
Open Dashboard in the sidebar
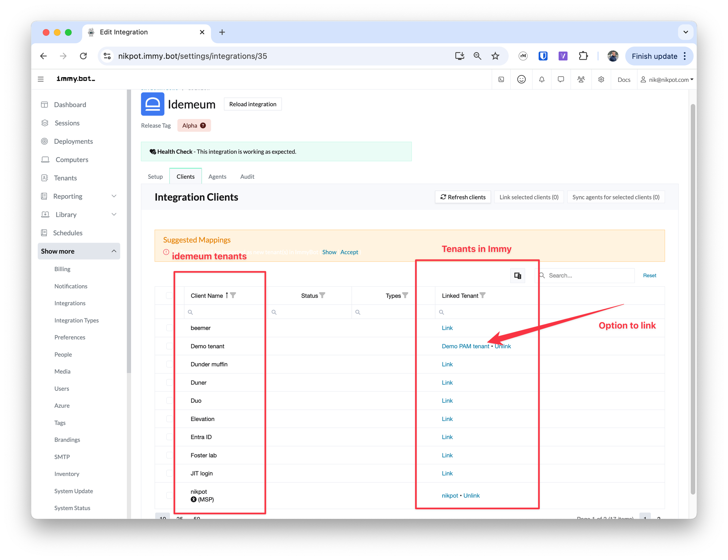coord(70,104)
